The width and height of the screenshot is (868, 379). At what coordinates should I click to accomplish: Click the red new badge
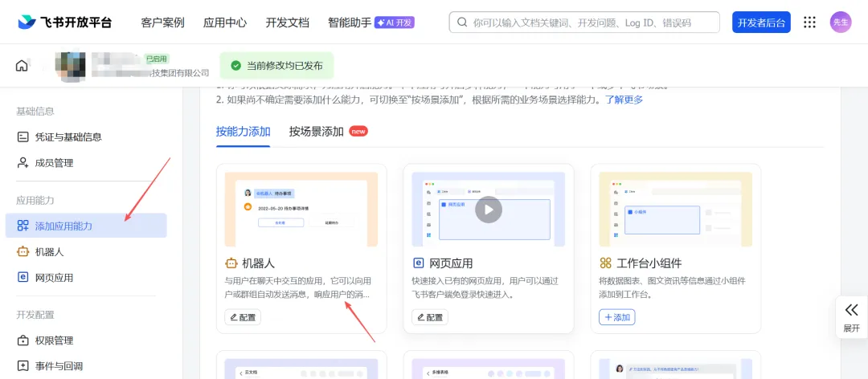coord(358,132)
